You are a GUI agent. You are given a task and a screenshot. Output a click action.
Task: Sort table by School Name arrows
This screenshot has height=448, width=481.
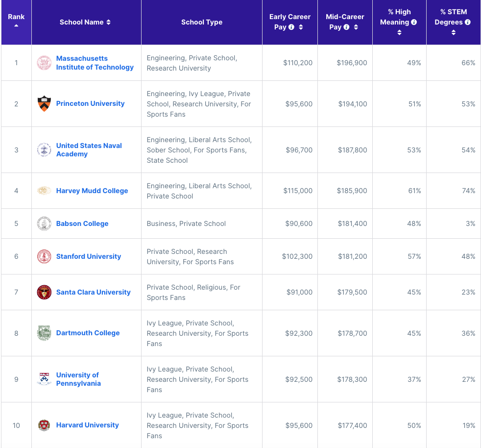point(108,22)
